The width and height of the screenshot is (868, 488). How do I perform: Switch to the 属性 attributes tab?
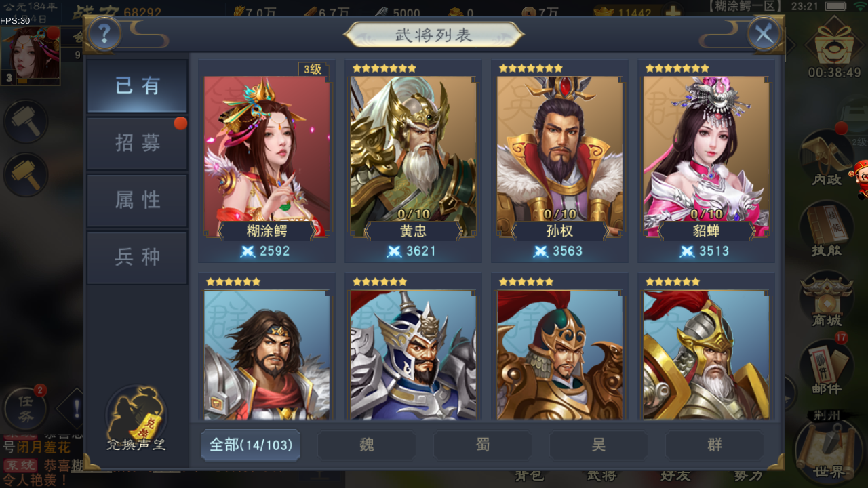(137, 200)
